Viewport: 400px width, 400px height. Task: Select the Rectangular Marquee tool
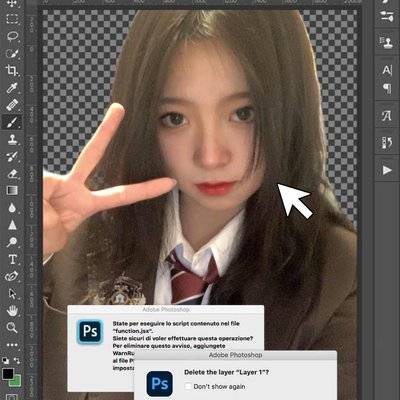(12, 19)
